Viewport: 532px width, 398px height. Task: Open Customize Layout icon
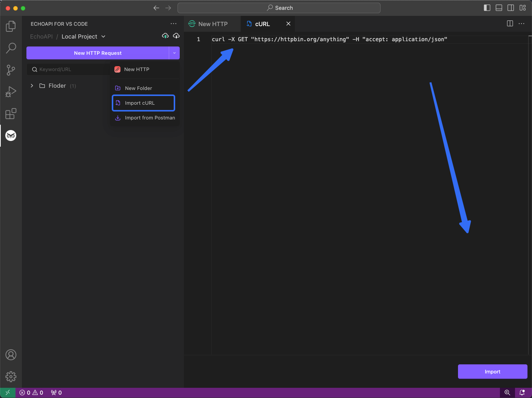(523, 8)
